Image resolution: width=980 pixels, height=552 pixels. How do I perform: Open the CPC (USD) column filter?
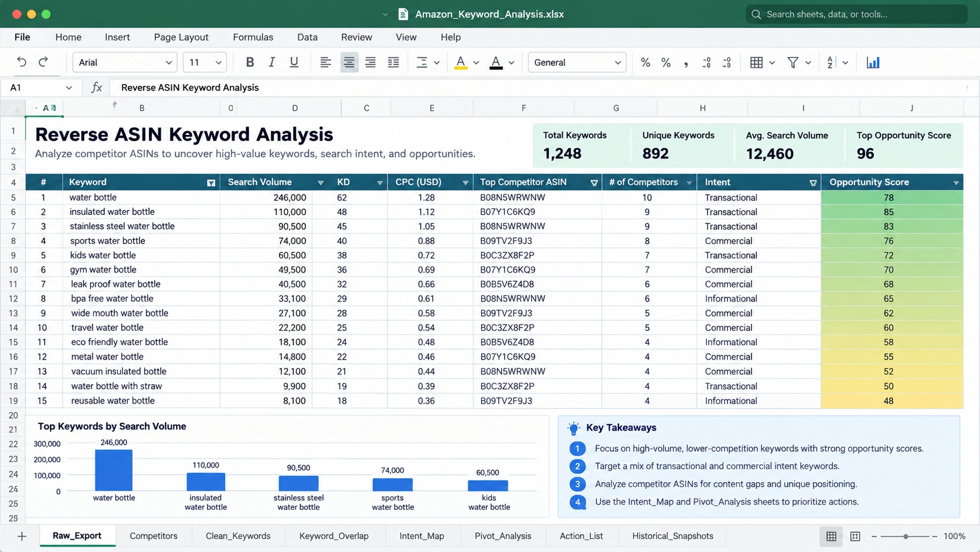pyautogui.click(x=465, y=183)
